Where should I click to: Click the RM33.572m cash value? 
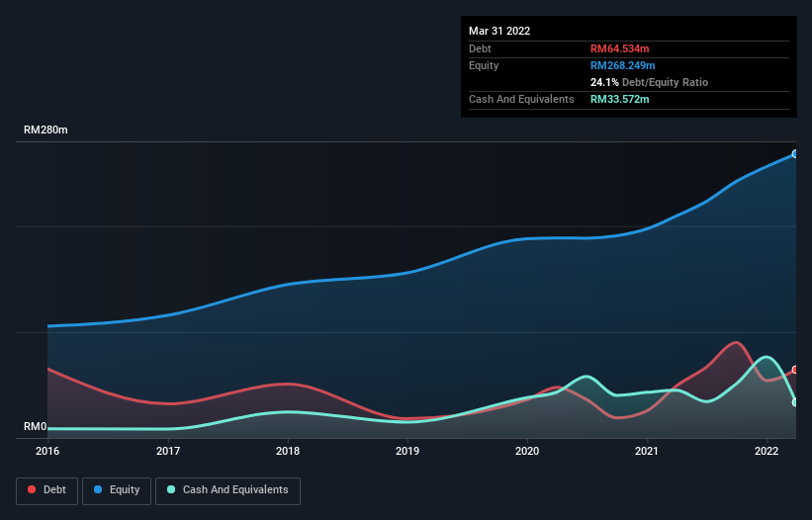(619, 99)
